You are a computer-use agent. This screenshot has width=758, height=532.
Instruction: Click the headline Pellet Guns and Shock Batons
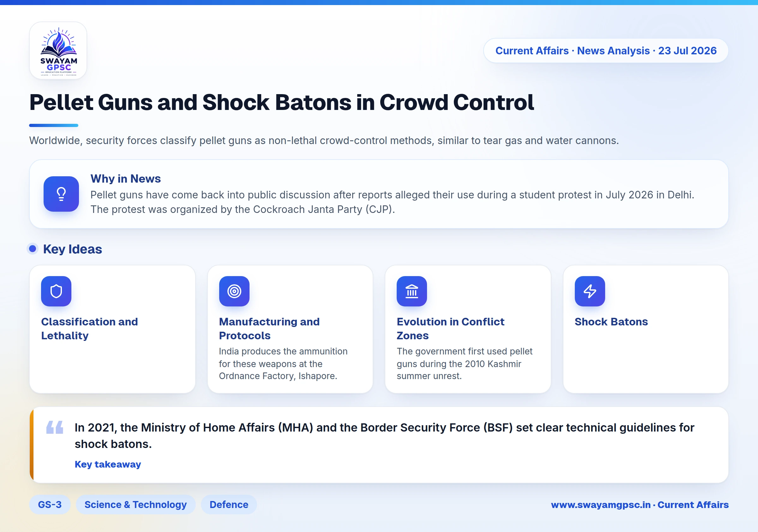click(x=281, y=102)
